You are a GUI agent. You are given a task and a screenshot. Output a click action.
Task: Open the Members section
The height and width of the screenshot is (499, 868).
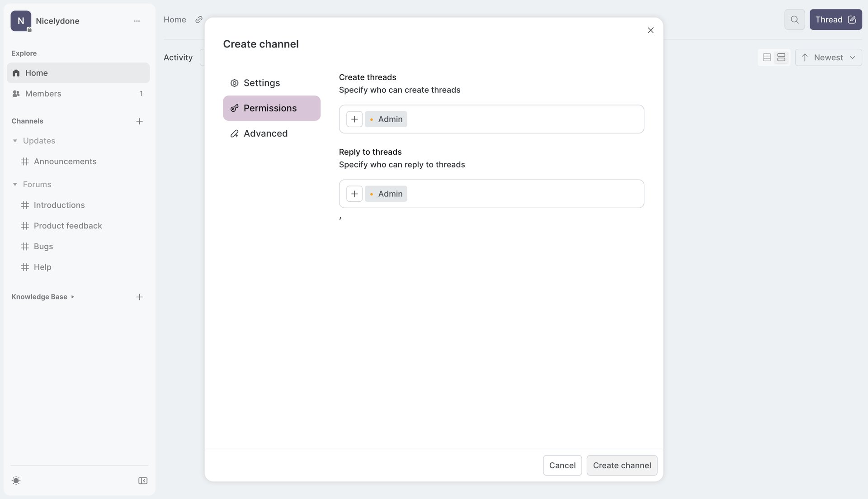43,94
